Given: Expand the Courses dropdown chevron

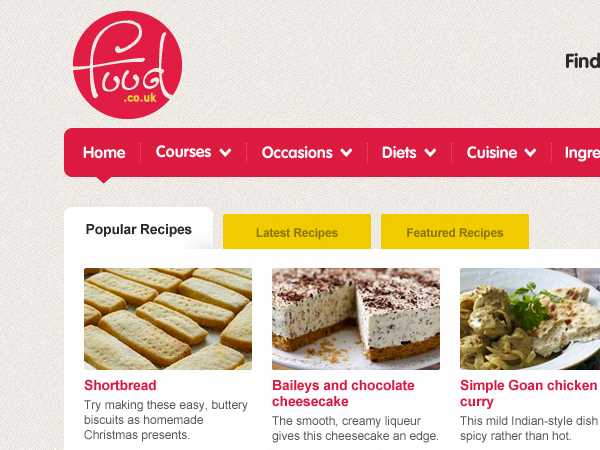Looking at the screenshot, I should click(x=225, y=152).
